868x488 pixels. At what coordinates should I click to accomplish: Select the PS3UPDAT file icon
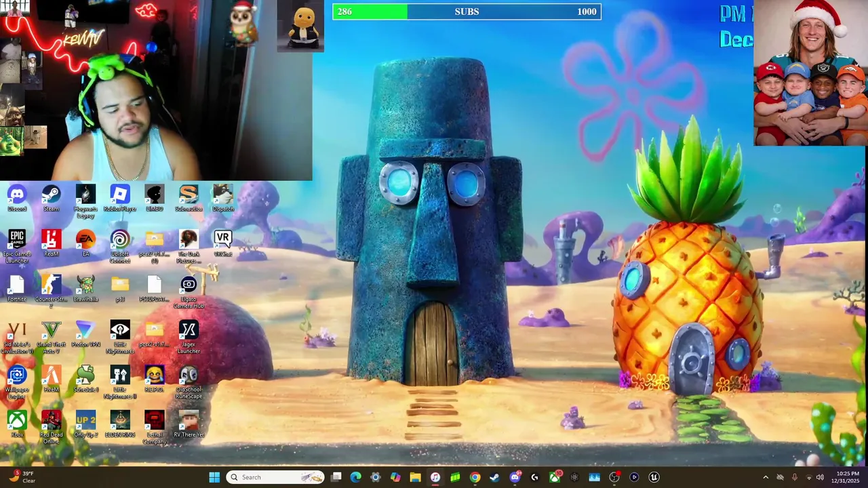(154, 289)
